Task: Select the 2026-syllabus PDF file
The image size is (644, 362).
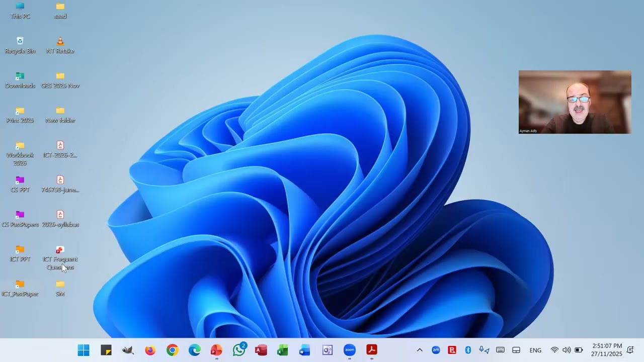Action: pos(60,219)
